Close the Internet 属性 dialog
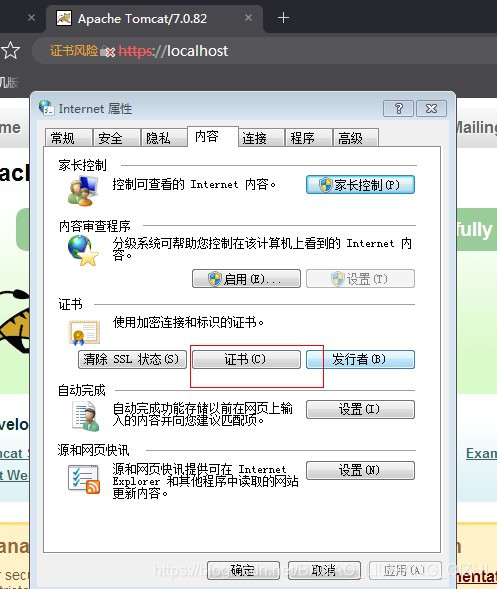 [432, 109]
